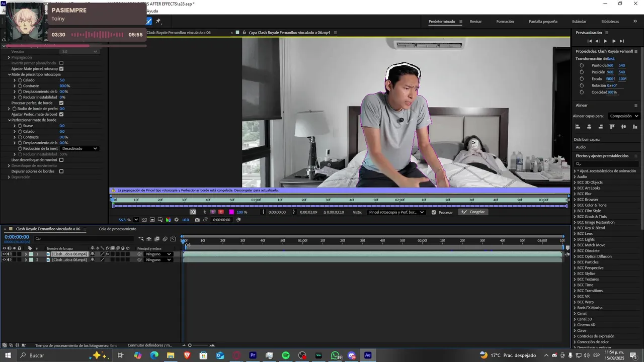Expand layer 2 properties in timeline
644x362 pixels.
tap(26, 260)
